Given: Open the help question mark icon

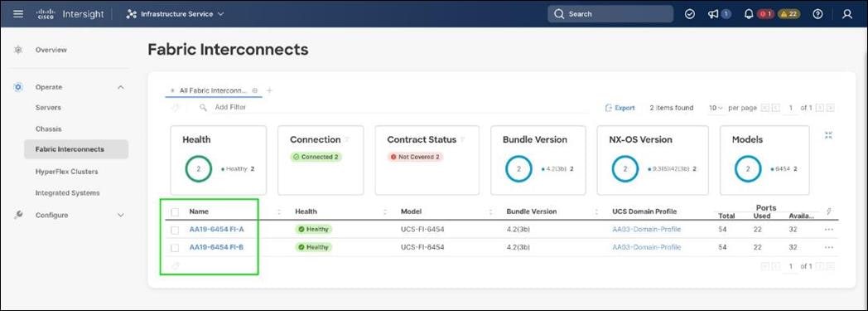Looking at the screenshot, I should (x=817, y=14).
